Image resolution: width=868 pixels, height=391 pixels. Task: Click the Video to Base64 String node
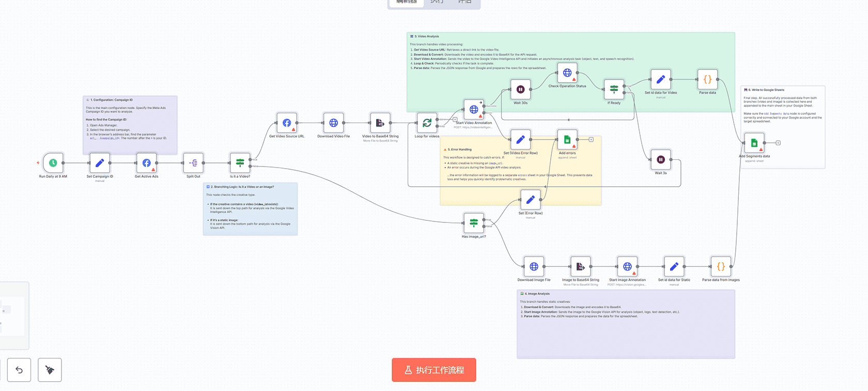pos(380,123)
